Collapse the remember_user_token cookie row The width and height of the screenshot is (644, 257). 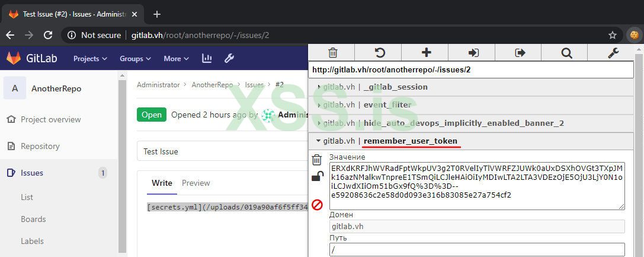[x=470, y=141]
